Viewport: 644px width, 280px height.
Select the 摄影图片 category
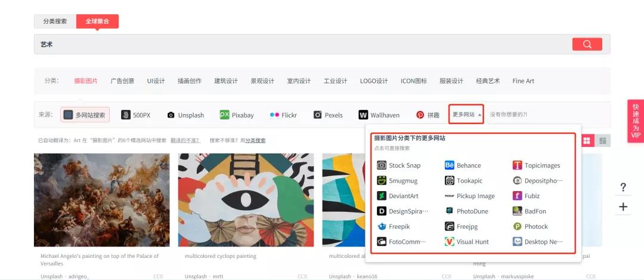pos(86,81)
